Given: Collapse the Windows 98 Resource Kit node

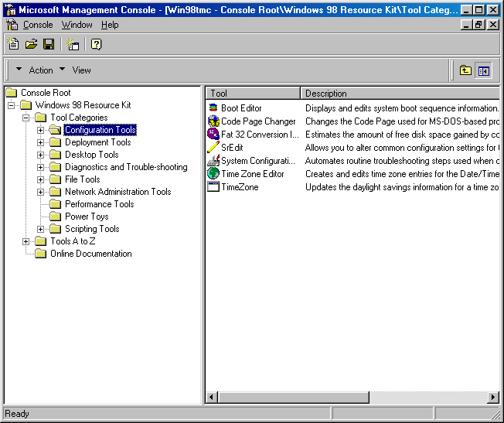Looking at the screenshot, I should click(12, 105).
